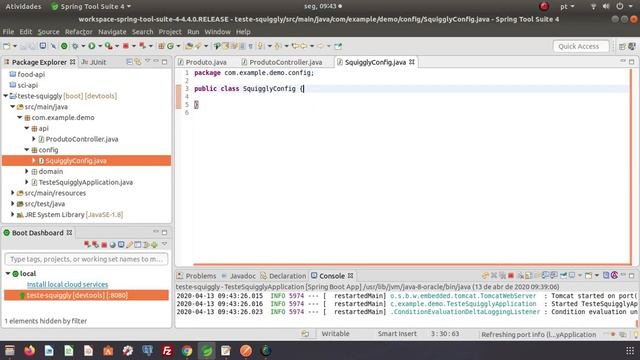640x360 pixels.
Task: Open the Project menu
Action: point(170,32)
